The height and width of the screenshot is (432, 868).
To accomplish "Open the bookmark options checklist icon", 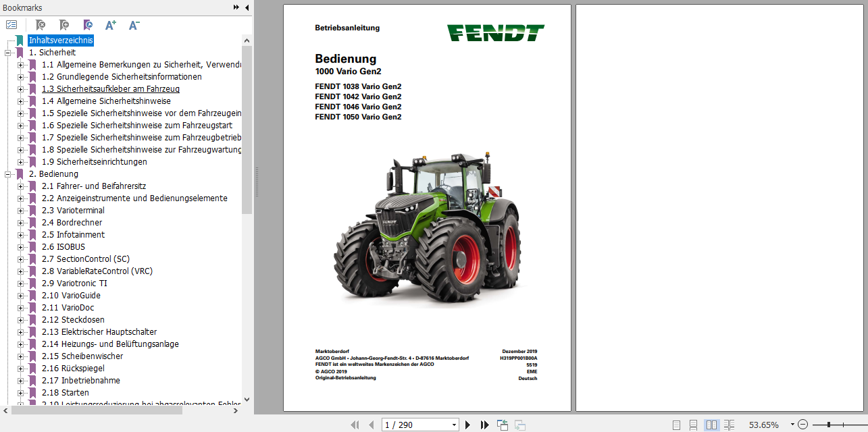I will click(x=11, y=25).
